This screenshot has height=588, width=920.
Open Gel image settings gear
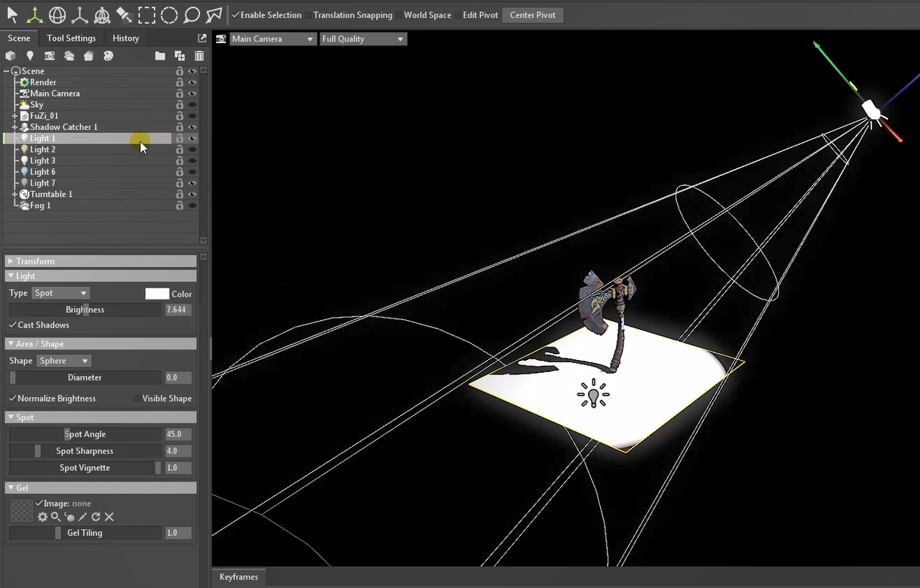point(42,517)
